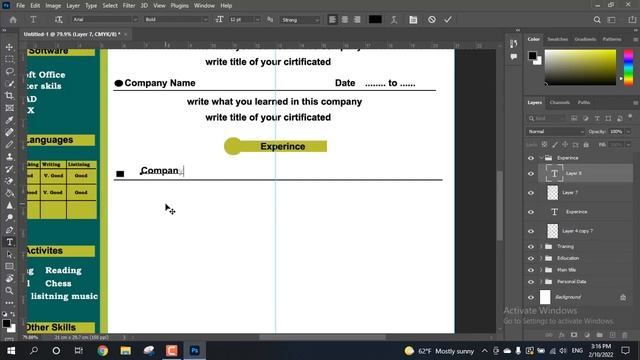Image resolution: width=640 pixels, height=360 pixels.
Task: Select the Move tool
Action: [9, 47]
